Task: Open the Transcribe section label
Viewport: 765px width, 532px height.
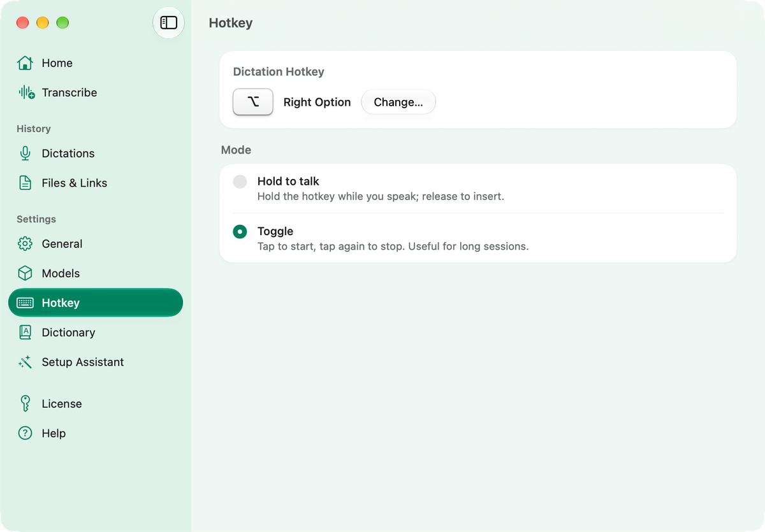Action: 69,92
